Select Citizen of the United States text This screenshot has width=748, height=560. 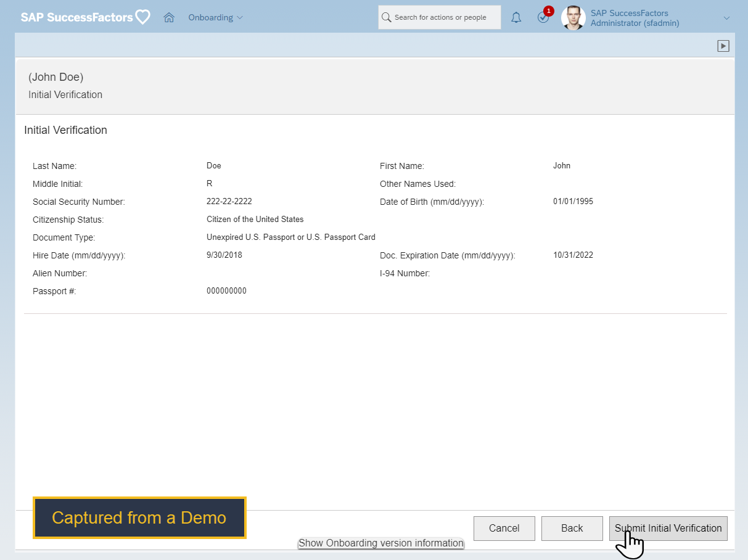click(255, 220)
